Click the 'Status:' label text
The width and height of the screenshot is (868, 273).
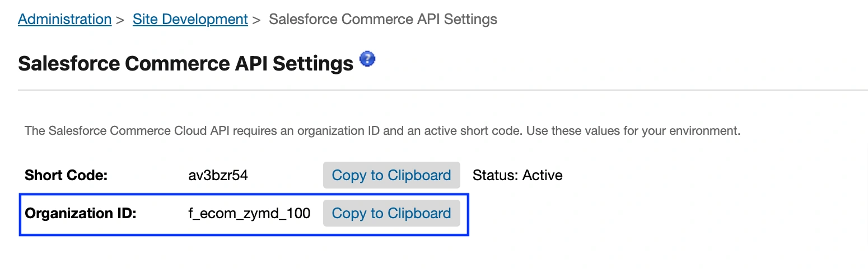tap(495, 176)
